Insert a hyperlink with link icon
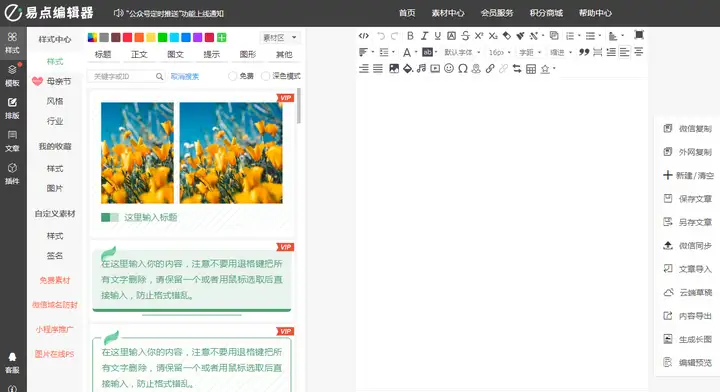Screen dimensions: 720x392 point(490,69)
